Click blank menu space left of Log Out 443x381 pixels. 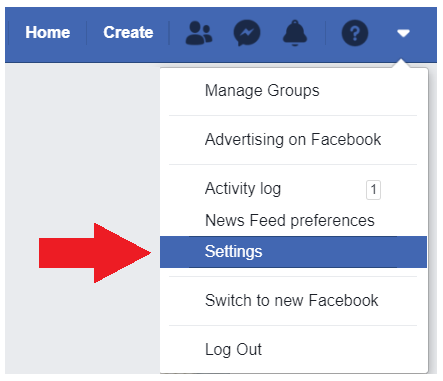click(x=183, y=349)
